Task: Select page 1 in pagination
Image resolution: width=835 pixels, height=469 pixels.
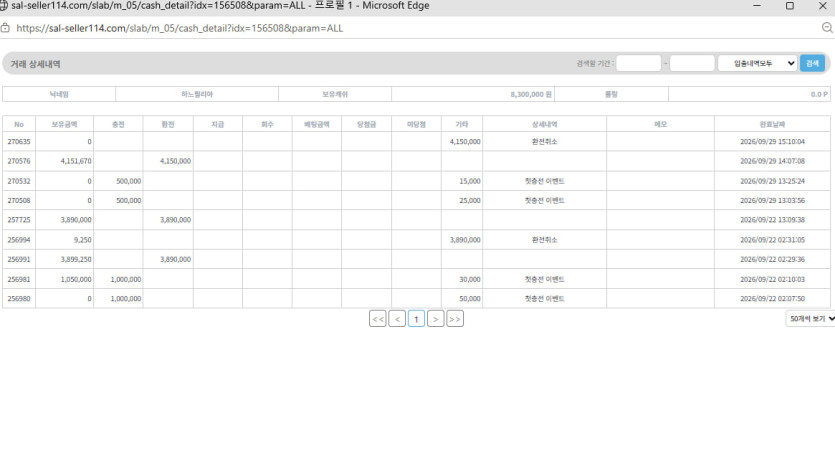Action: [416, 319]
